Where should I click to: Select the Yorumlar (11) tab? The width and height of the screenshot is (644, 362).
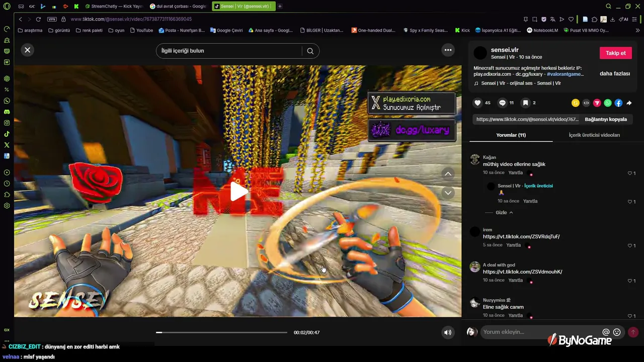pos(511,135)
